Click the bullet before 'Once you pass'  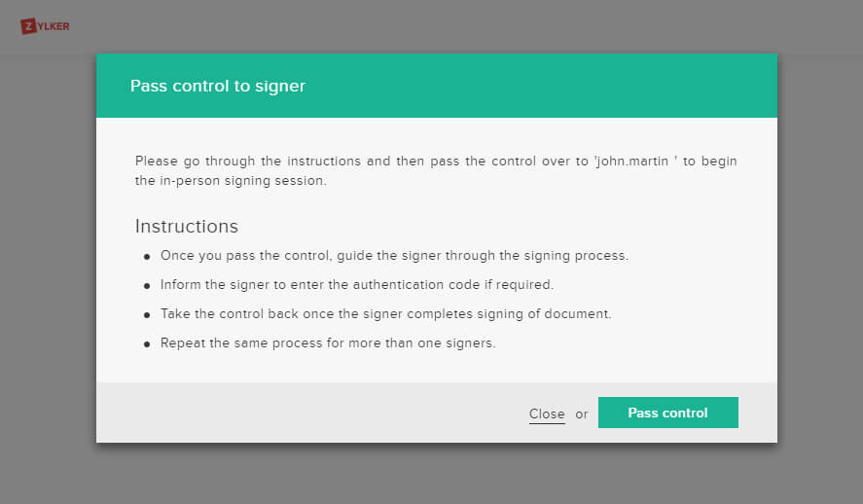coord(147,257)
